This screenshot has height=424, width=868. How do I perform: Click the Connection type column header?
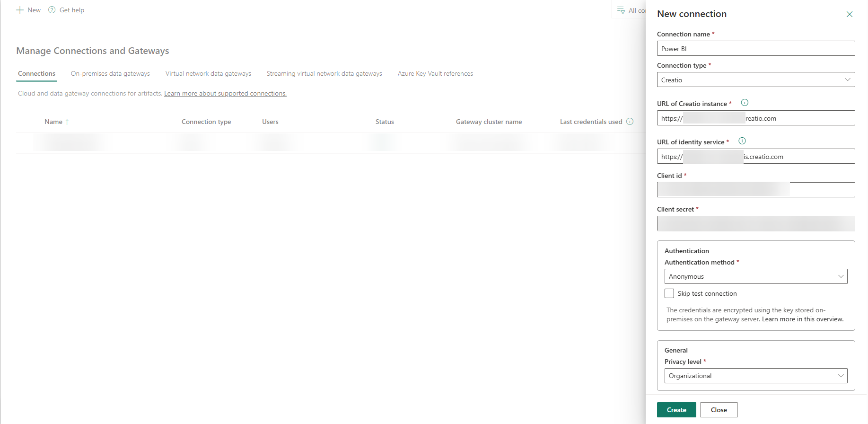(x=206, y=122)
